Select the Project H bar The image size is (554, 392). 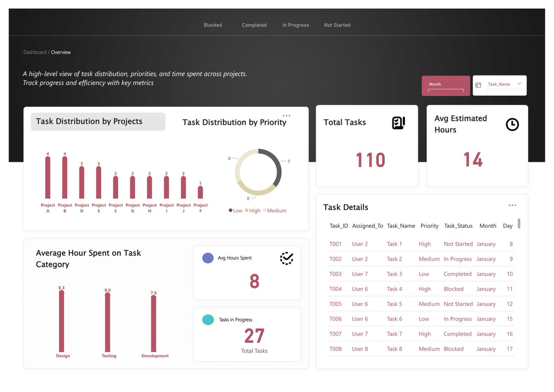pyautogui.click(x=150, y=188)
